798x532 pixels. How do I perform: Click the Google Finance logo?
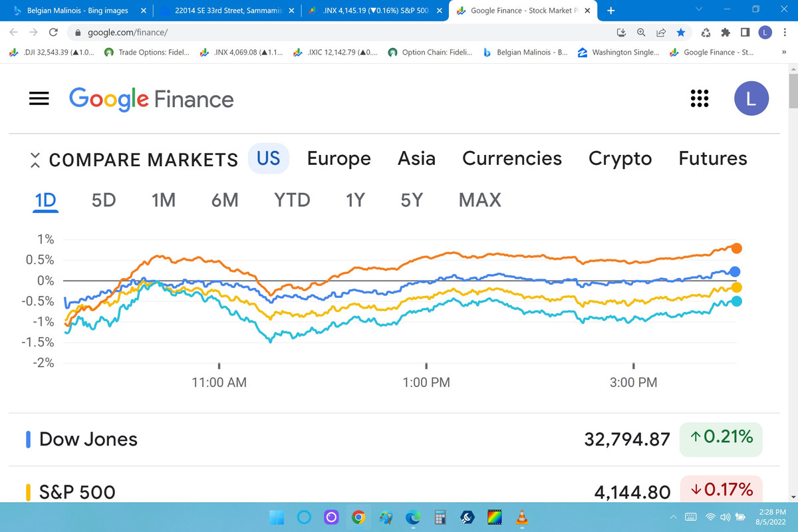tap(151, 99)
